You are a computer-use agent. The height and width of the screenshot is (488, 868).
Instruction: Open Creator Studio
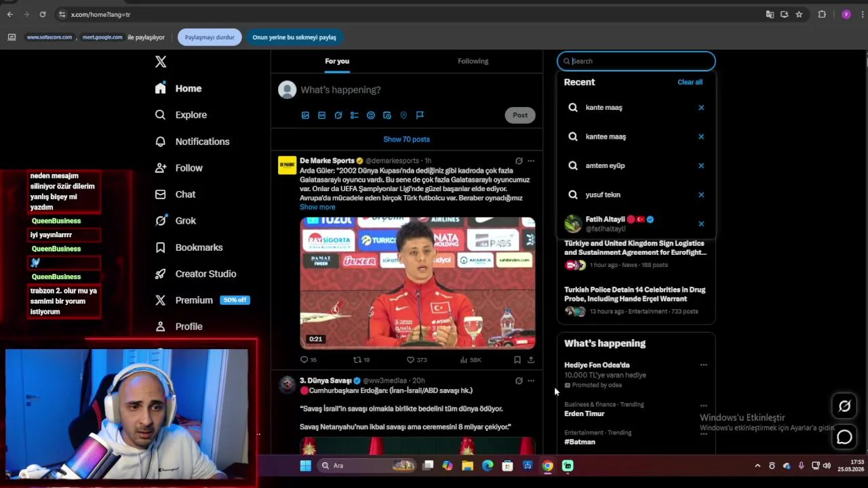pos(195,273)
